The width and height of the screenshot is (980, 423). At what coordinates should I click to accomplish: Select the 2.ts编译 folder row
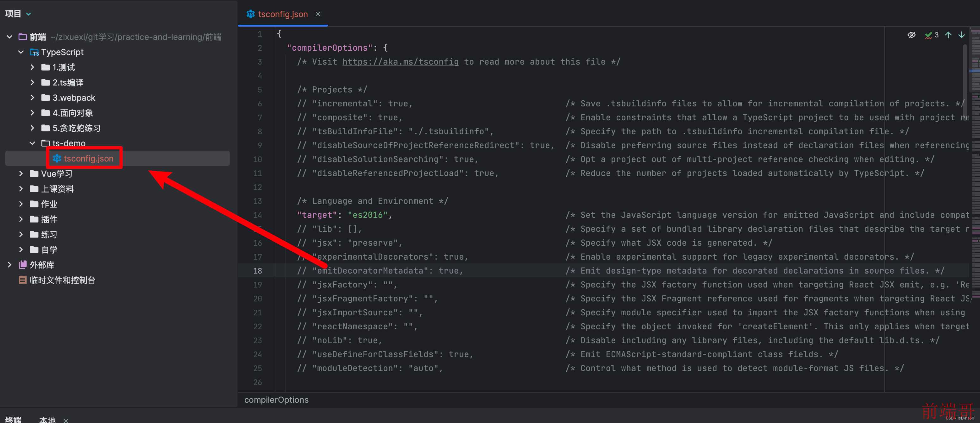[117, 83]
